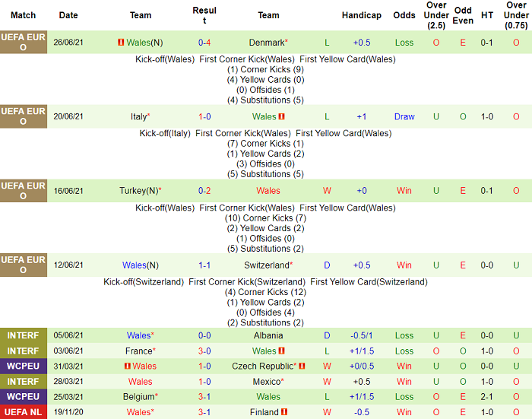The image size is (532, 419).
Task: Click the red card icon after Czech Republic
Action: point(302,366)
